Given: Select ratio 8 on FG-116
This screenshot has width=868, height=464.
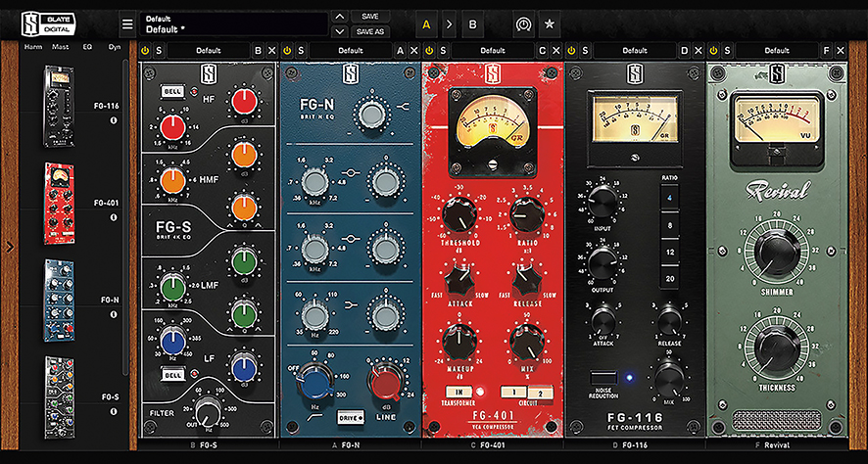Looking at the screenshot, I should pos(670,226).
